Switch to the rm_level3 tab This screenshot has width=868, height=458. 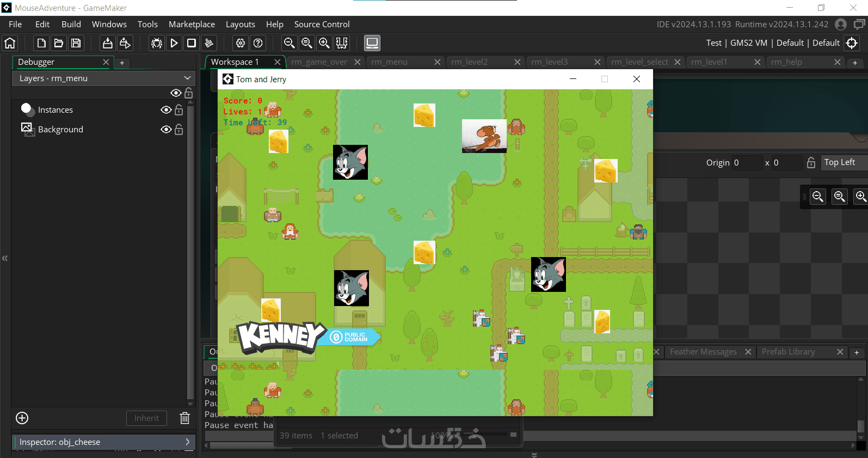tap(550, 62)
